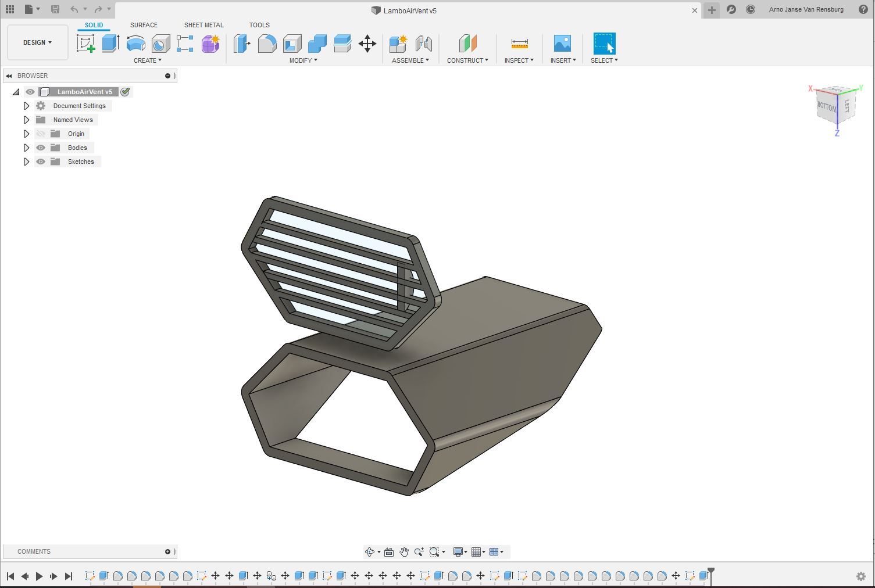This screenshot has width=875, height=588.
Task: Select the Shell tool
Action: tap(292, 44)
